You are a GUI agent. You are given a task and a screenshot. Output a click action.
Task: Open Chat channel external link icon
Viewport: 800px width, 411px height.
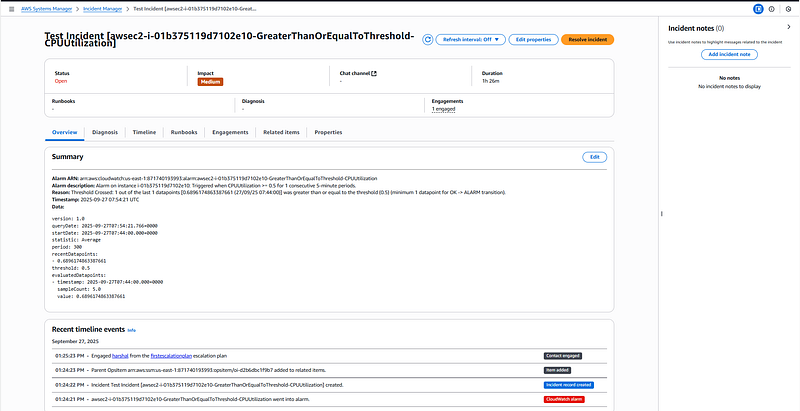tap(374, 73)
